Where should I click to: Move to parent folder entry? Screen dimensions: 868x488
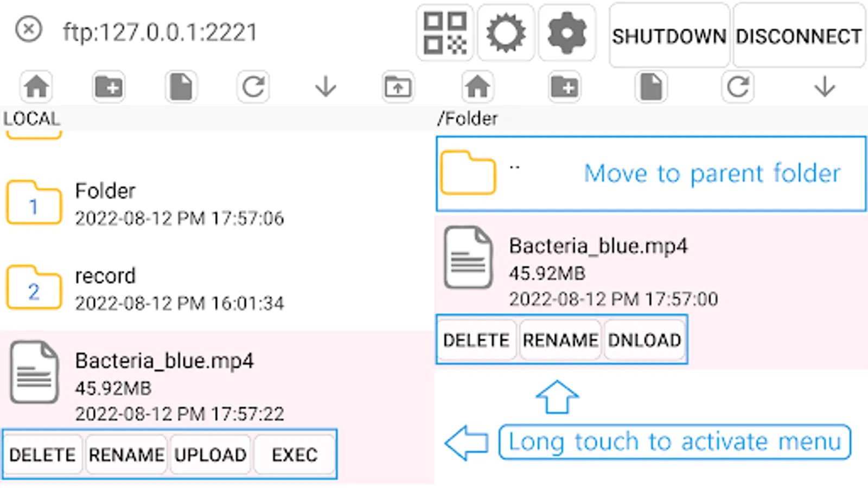(x=651, y=174)
